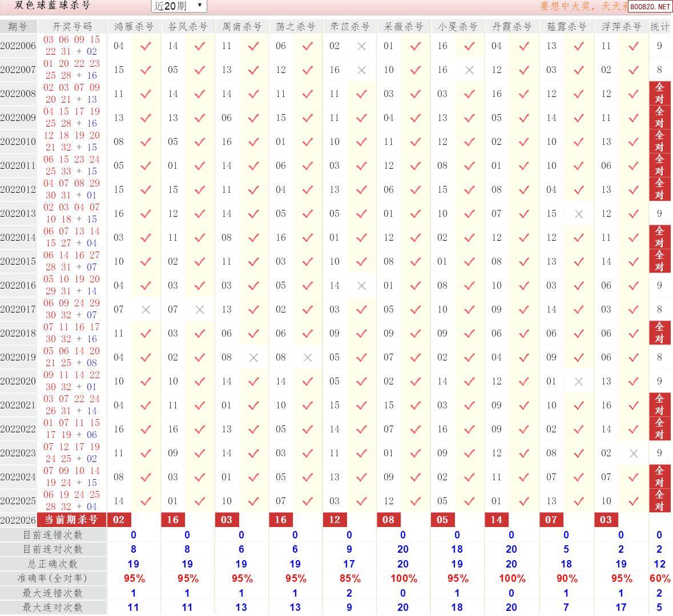Click the X mark for 芣苡杀号 in row 2022006
The height and width of the screenshot is (616, 673).
362,46
